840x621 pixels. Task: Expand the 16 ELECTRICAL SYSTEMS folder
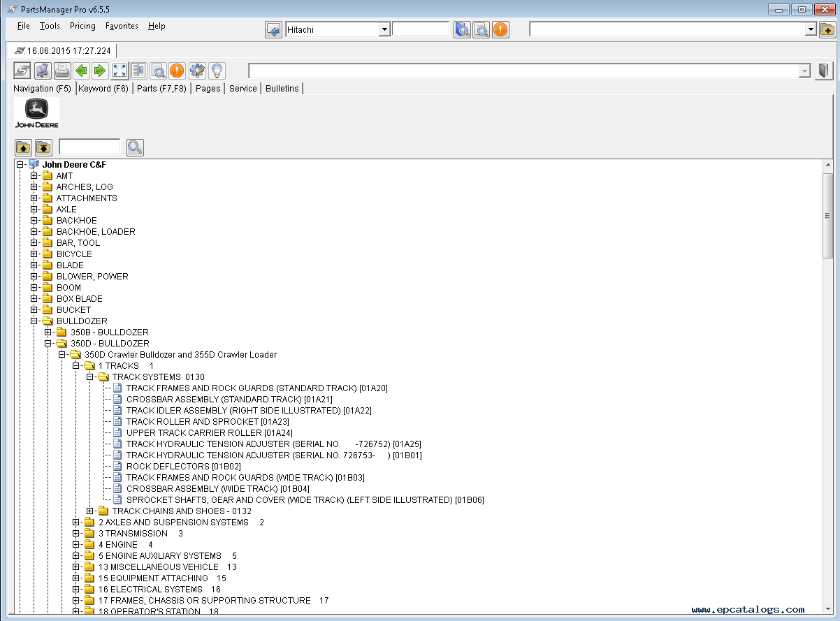[x=75, y=590]
